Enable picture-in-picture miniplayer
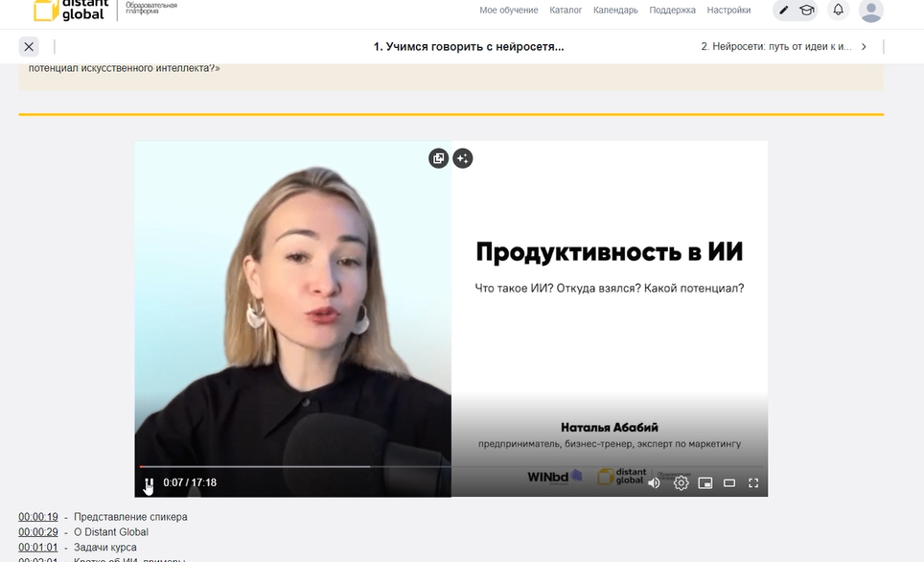The width and height of the screenshot is (924, 562). pos(705,483)
